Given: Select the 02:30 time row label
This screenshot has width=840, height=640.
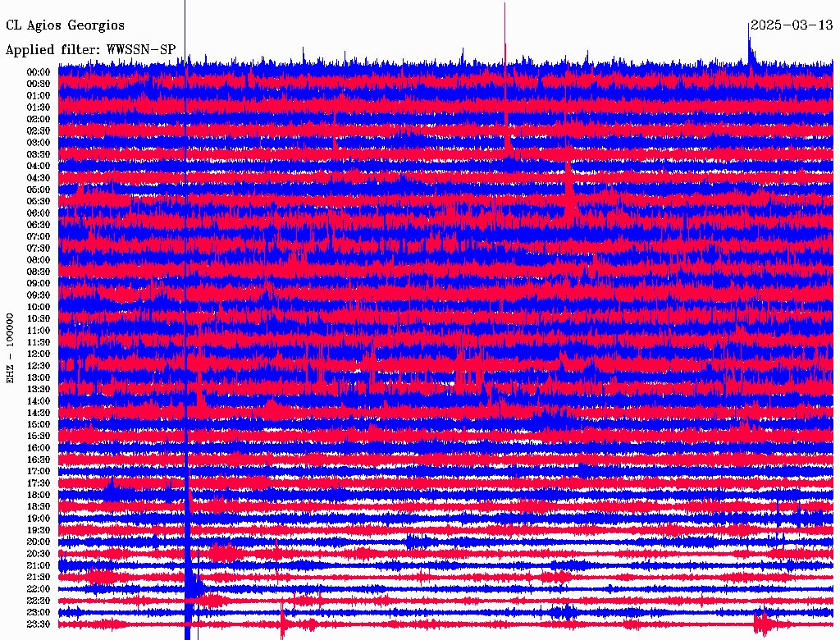Looking at the screenshot, I should tap(39, 131).
